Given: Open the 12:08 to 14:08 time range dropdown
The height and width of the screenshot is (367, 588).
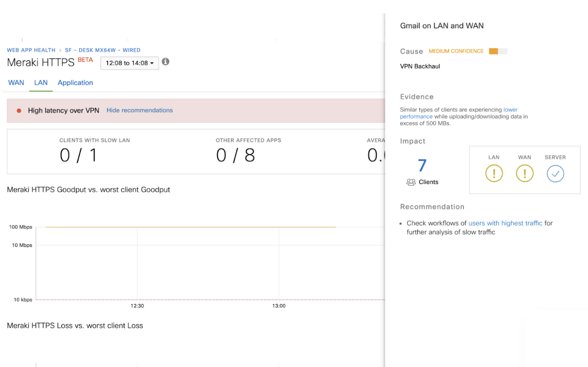Looking at the screenshot, I should coord(130,63).
